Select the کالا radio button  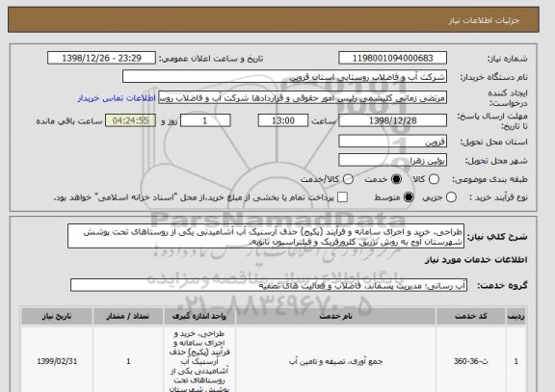coord(434,179)
